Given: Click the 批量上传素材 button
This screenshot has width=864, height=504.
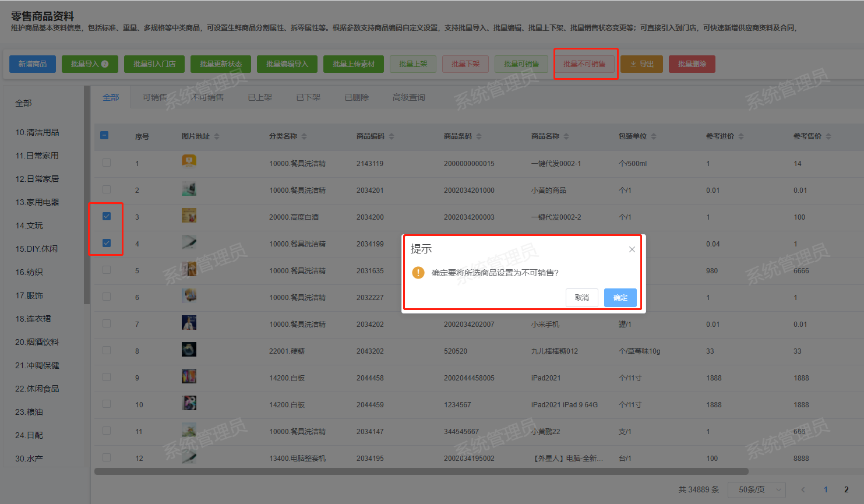Looking at the screenshot, I should click(354, 64).
